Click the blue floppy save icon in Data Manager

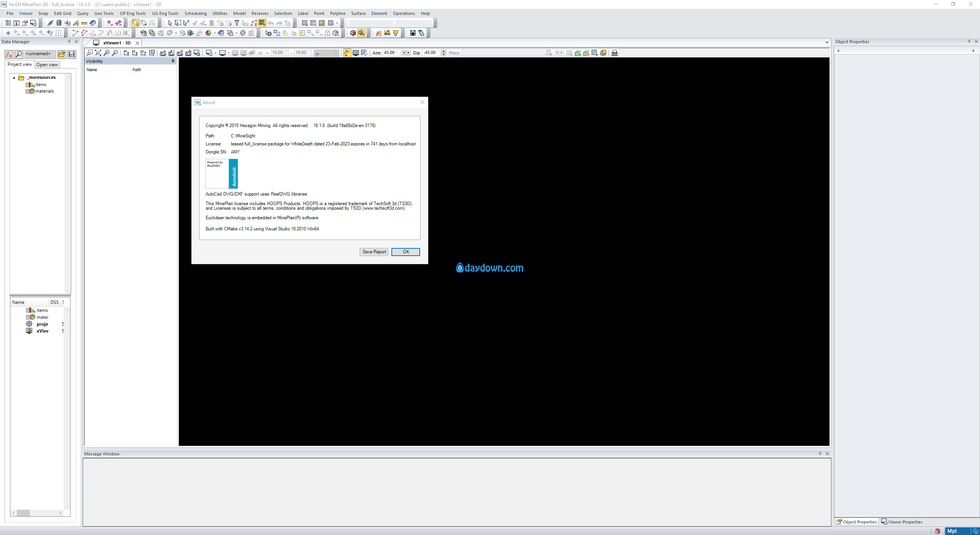pyautogui.click(x=72, y=54)
